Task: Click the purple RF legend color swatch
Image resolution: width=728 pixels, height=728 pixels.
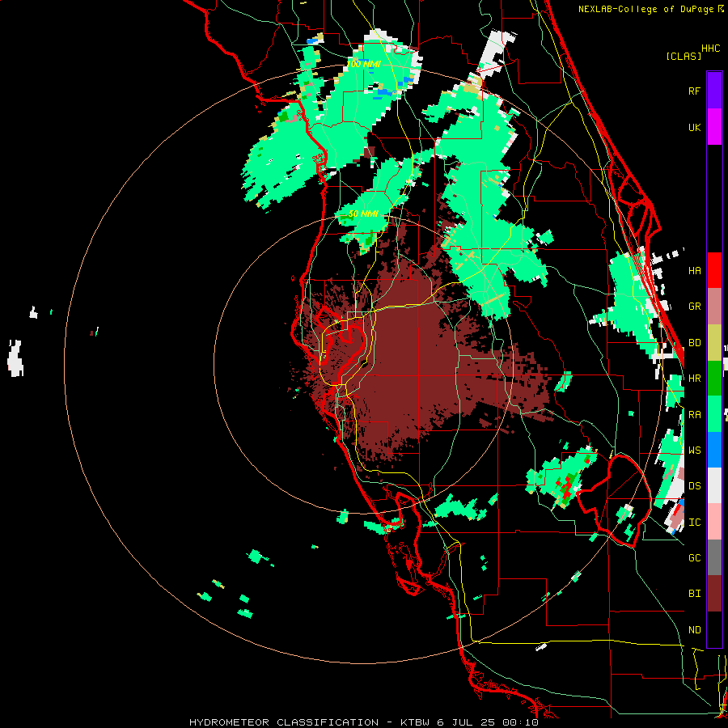Action: pyautogui.click(x=714, y=91)
